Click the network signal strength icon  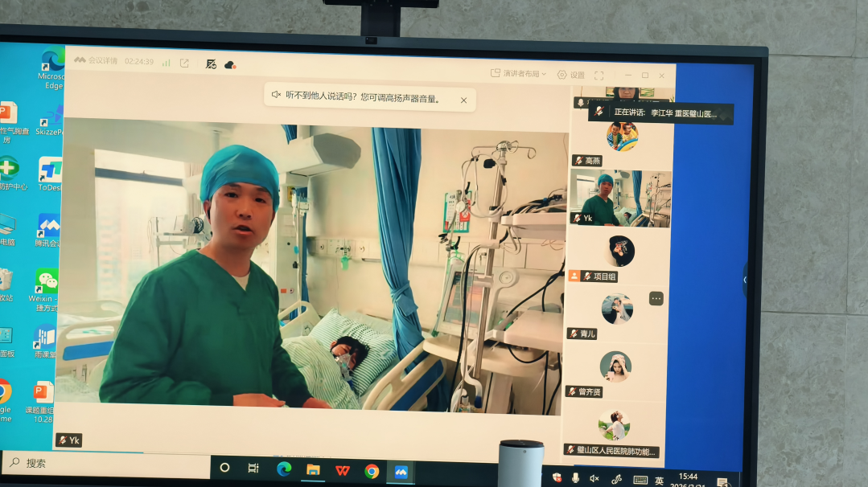point(167,63)
